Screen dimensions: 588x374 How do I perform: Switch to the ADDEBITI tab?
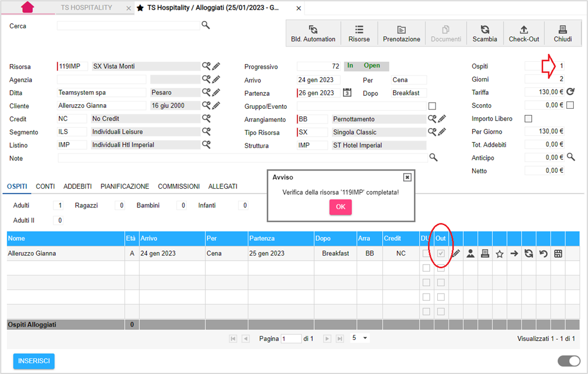coord(78,186)
